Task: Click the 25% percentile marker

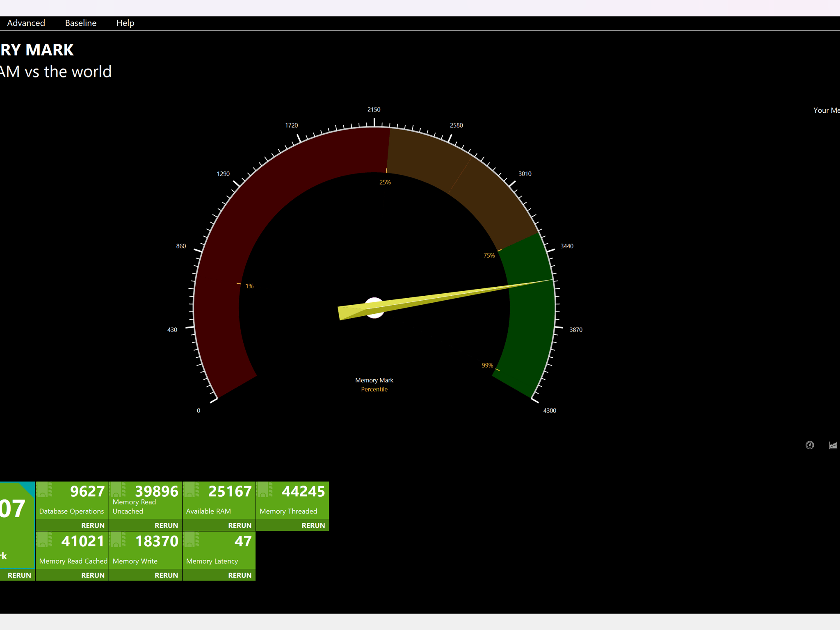Action: tap(385, 182)
